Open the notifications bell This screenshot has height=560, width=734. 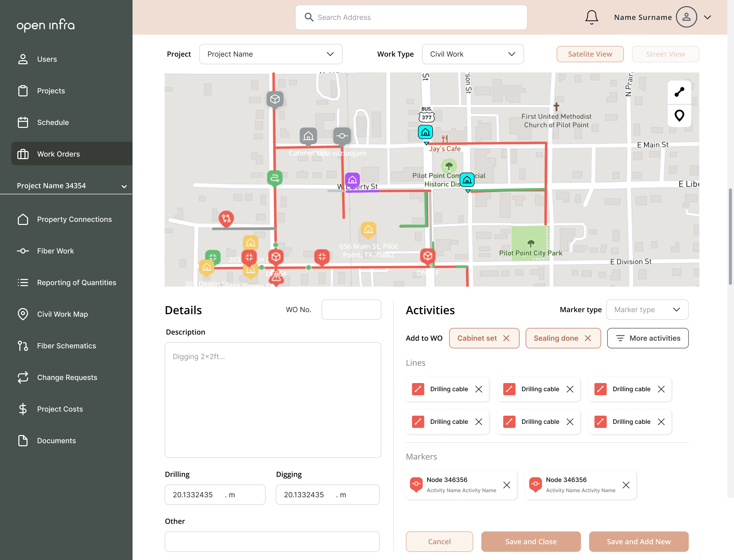pos(591,17)
